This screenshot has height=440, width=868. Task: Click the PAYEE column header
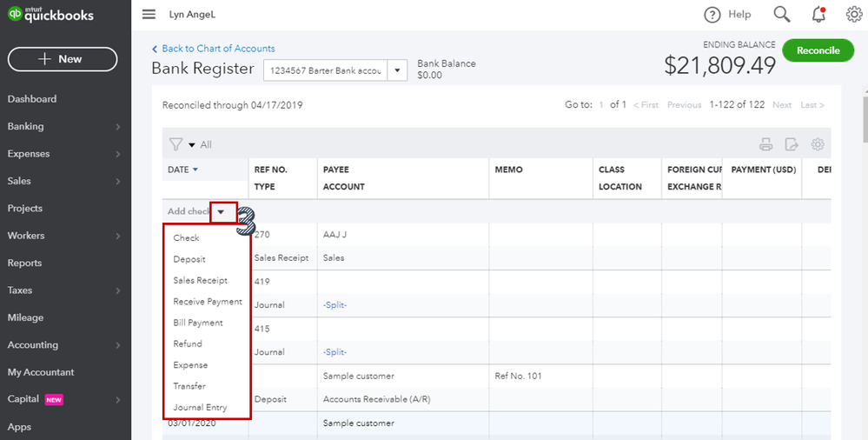[336, 170]
